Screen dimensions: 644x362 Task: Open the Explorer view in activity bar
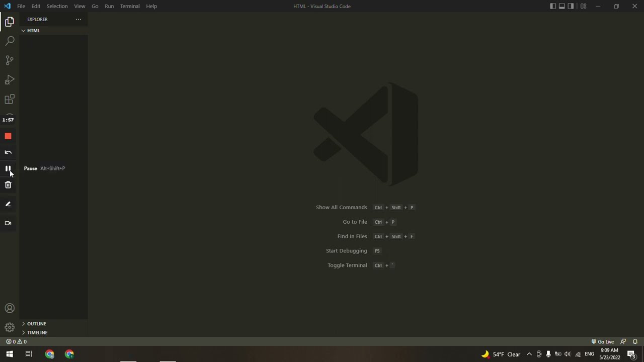coord(10,22)
